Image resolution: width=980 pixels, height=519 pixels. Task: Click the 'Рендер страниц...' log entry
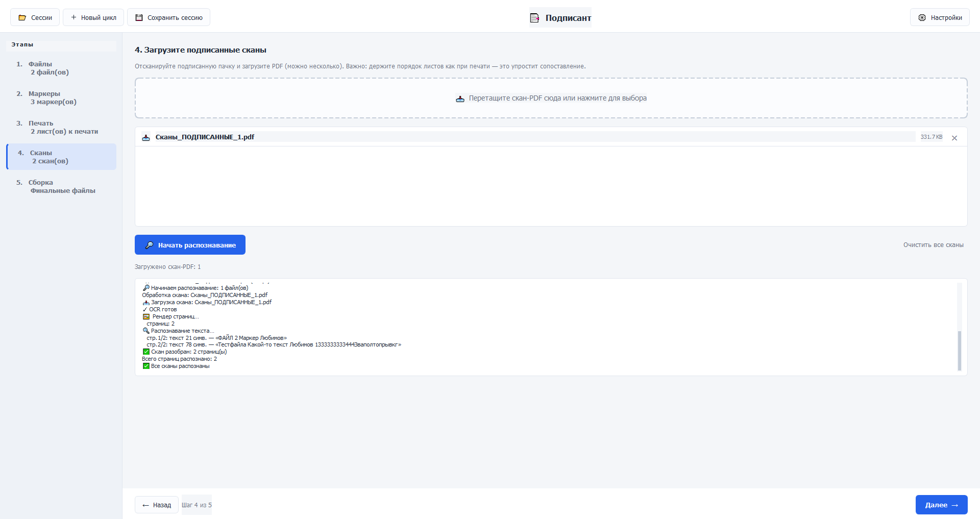(x=171, y=317)
